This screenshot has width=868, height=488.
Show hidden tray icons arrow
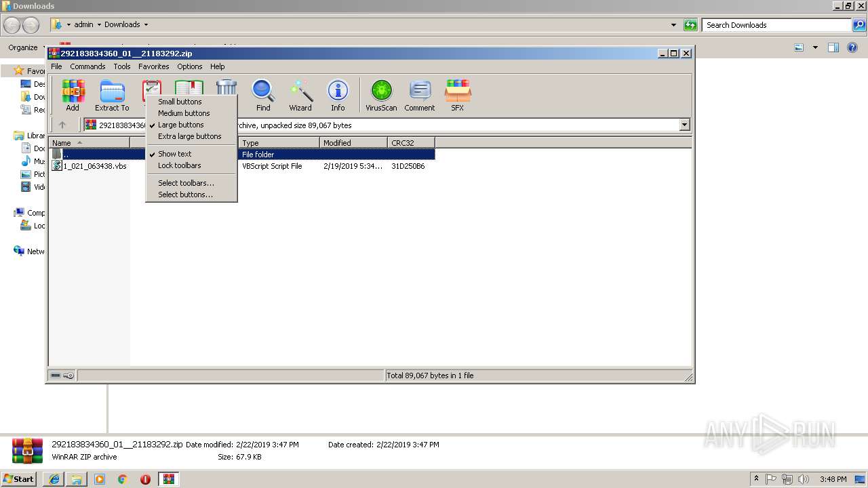click(x=756, y=479)
